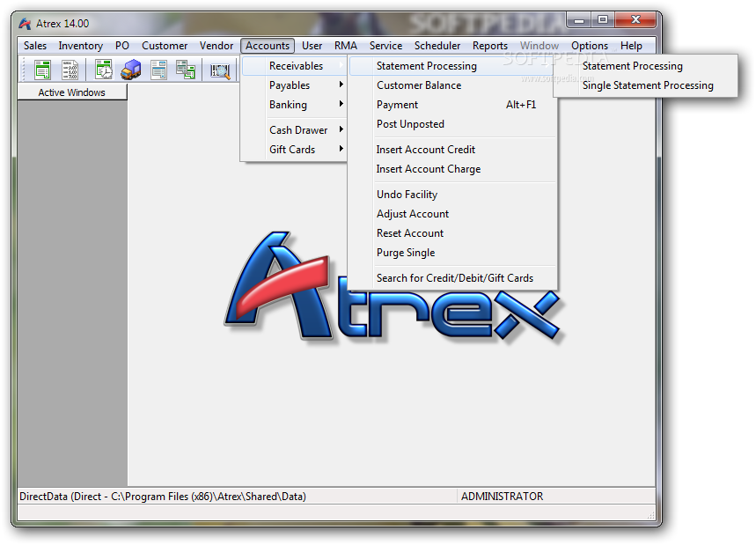The height and width of the screenshot is (545, 756).
Task: Choose Insert Account Charge
Action: pos(452,168)
